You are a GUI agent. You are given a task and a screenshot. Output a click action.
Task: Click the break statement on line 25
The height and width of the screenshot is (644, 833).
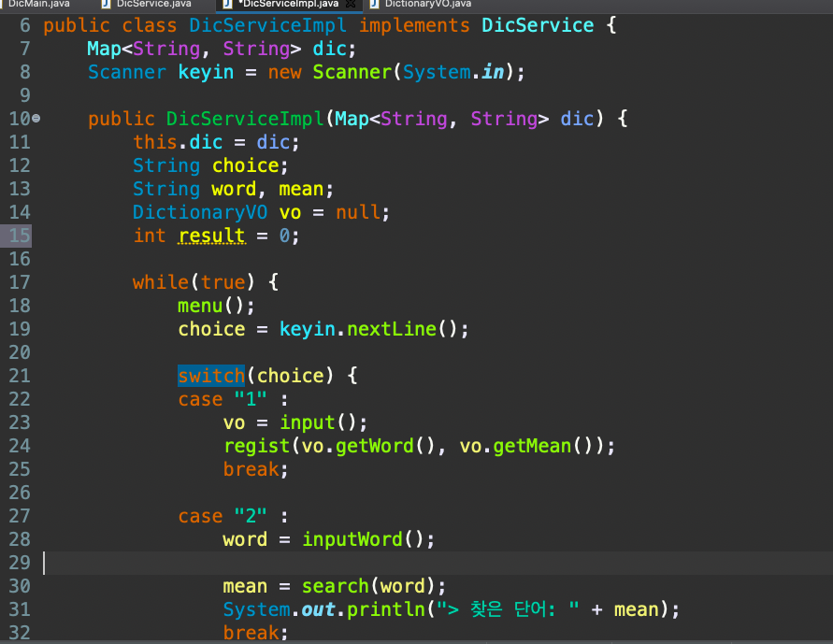[x=251, y=469]
